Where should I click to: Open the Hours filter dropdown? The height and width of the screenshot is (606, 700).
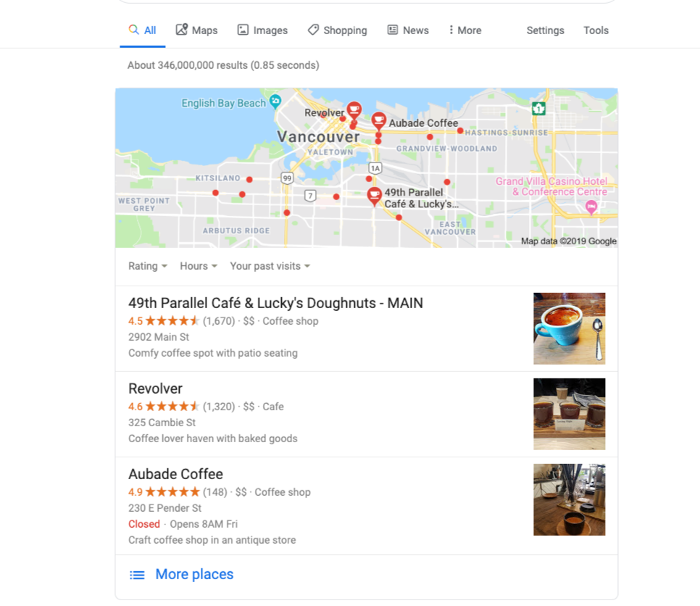pos(199,266)
